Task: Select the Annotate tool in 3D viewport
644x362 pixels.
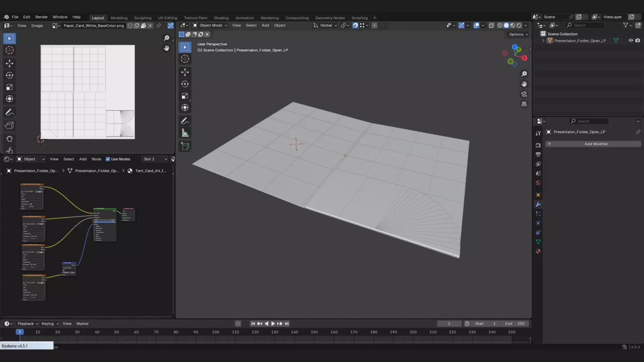Action: (185, 121)
